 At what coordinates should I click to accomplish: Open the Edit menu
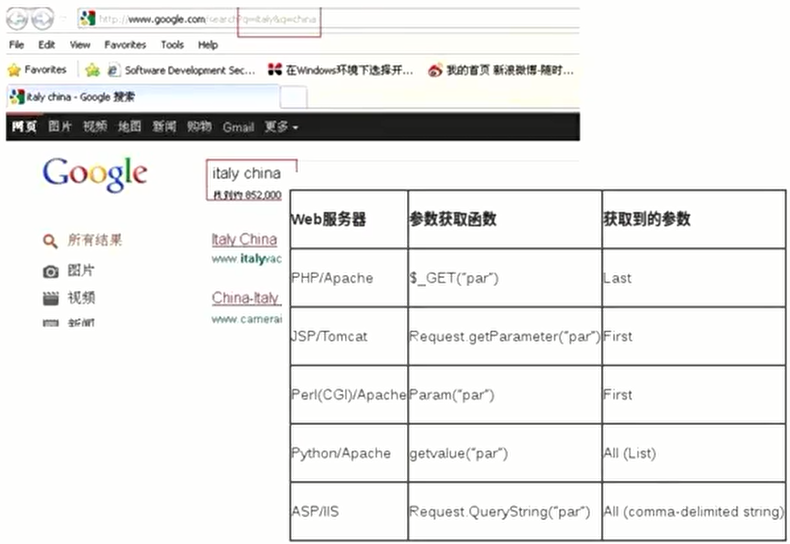click(46, 45)
